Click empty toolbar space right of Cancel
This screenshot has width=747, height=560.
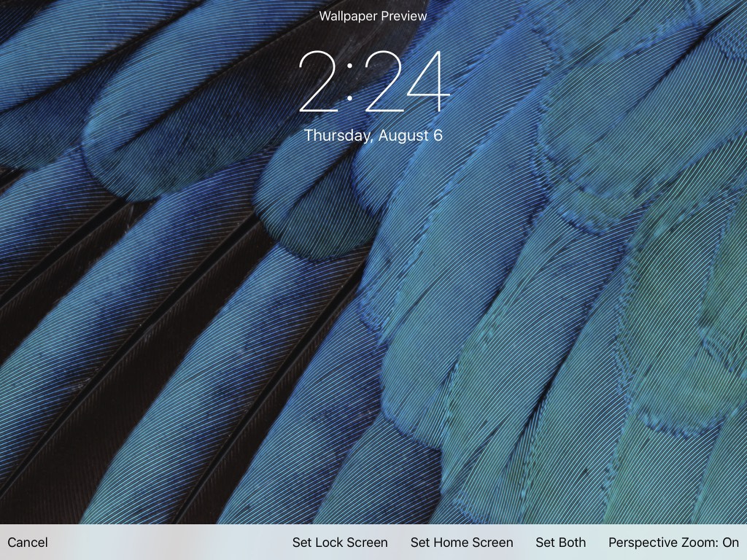168,542
